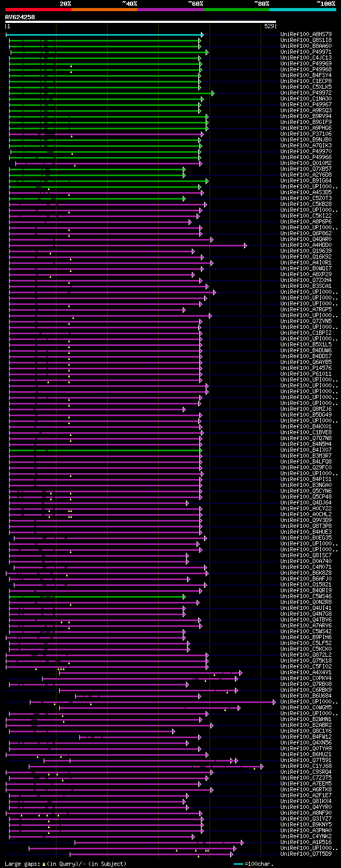Click UniRef100_A7QIK3 label
Screen dimensions: 341x868
(306, 146)
